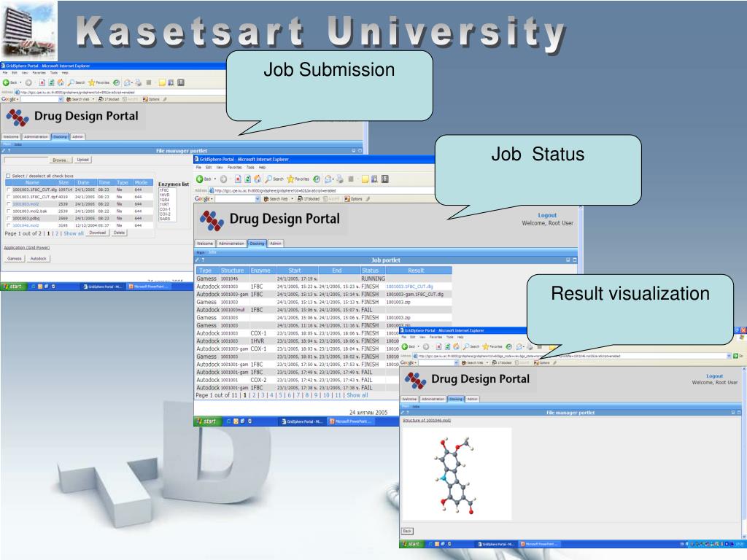Check box for file 1001003.1F8C_CUT.dpf
The image size is (747, 560).
(x=8, y=197)
